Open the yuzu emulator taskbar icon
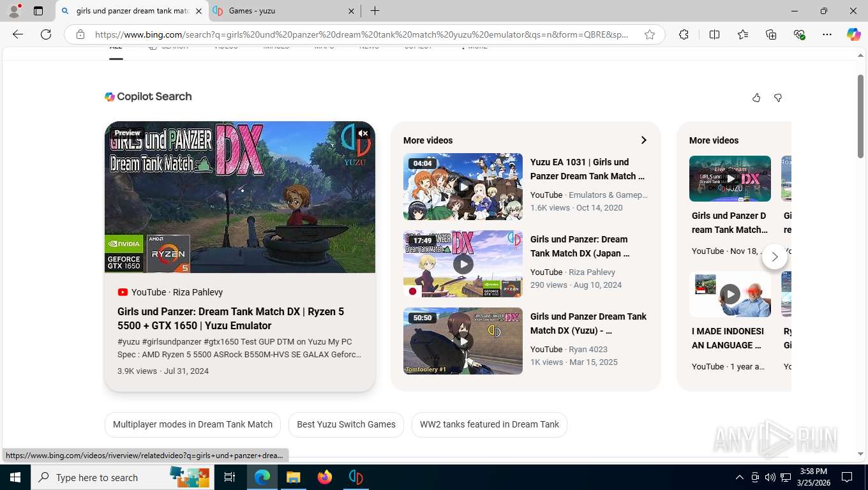Viewport: 868px width, 490px height. pyautogui.click(x=356, y=477)
